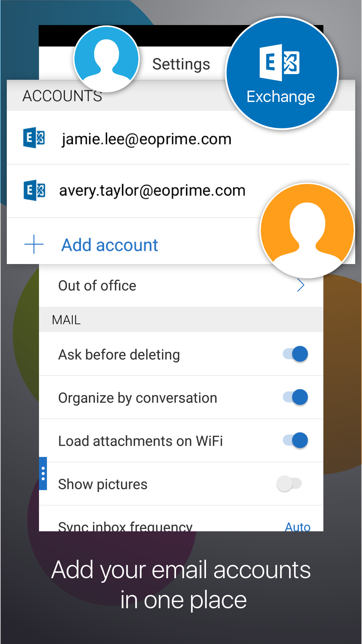Viewport: 362px width, 644px height.
Task: Tap the orange profile avatar icon
Action: pyautogui.click(x=307, y=230)
